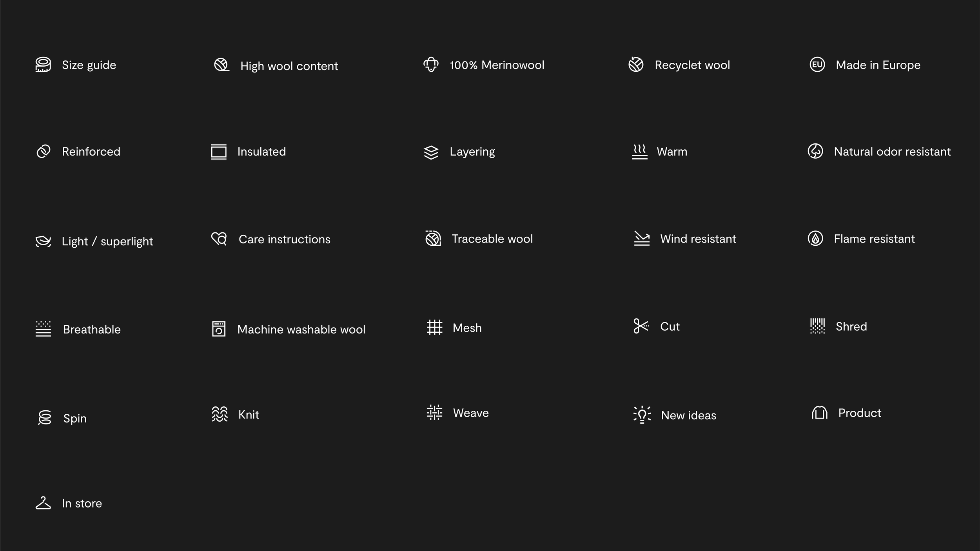Click the Product sweater icon

820,413
